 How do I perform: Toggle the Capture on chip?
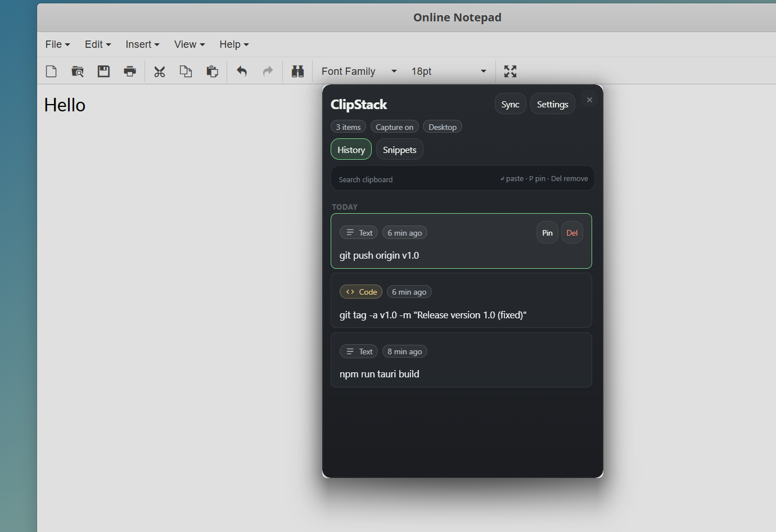[x=395, y=127]
